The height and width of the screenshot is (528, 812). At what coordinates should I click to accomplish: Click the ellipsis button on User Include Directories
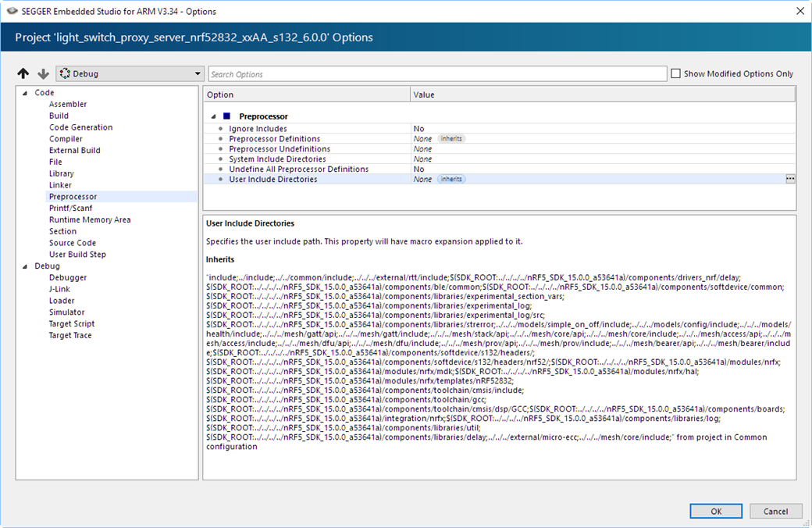point(790,179)
